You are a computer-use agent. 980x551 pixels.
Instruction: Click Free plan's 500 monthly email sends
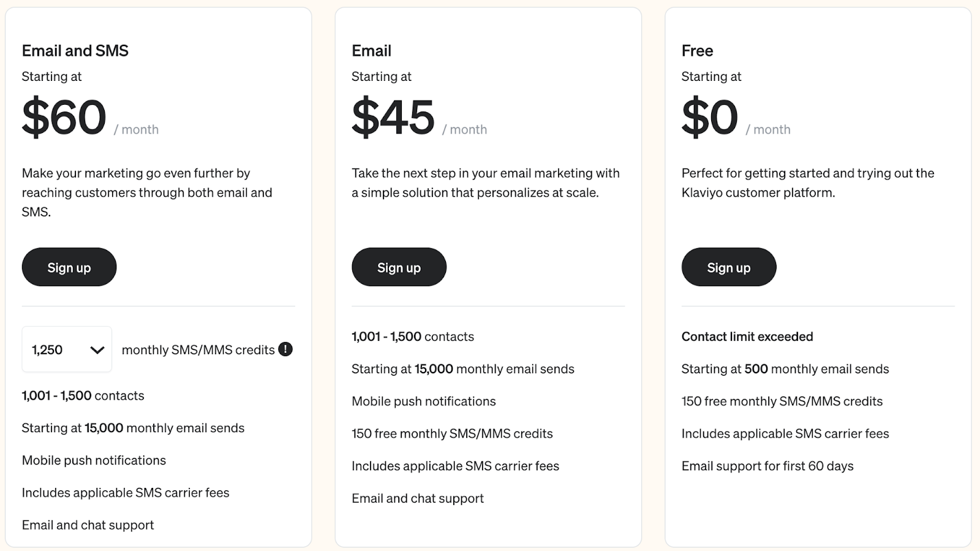[x=785, y=369]
